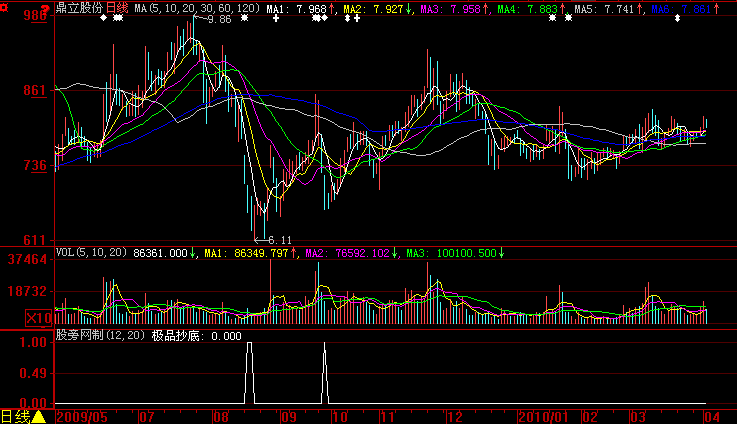Click the 861 price axis label
The image size is (737, 424).
tap(35, 90)
